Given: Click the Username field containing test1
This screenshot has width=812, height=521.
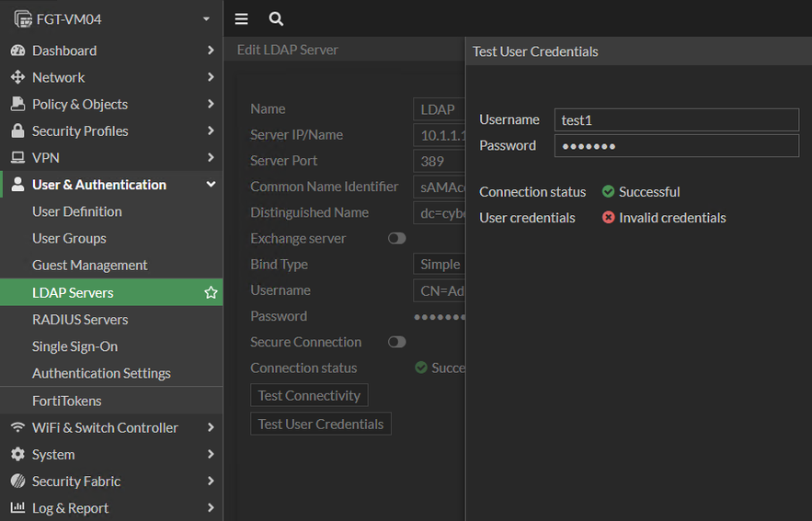Looking at the screenshot, I should pos(676,119).
